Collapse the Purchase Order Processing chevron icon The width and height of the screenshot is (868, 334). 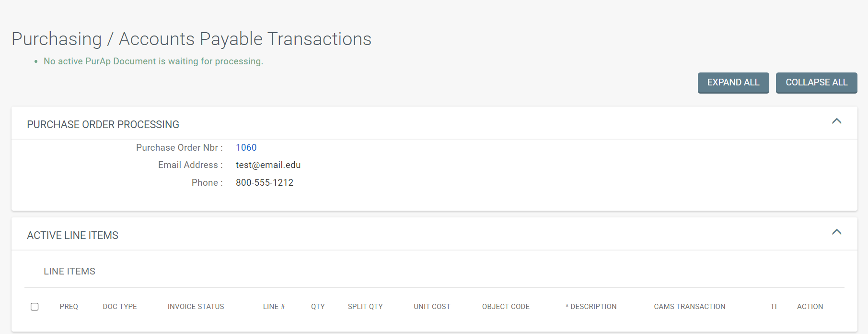pyautogui.click(x=836, y=121)
